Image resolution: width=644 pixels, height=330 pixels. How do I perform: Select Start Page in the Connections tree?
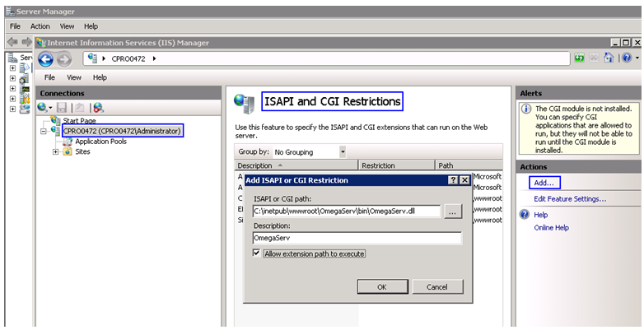(79, 121)
